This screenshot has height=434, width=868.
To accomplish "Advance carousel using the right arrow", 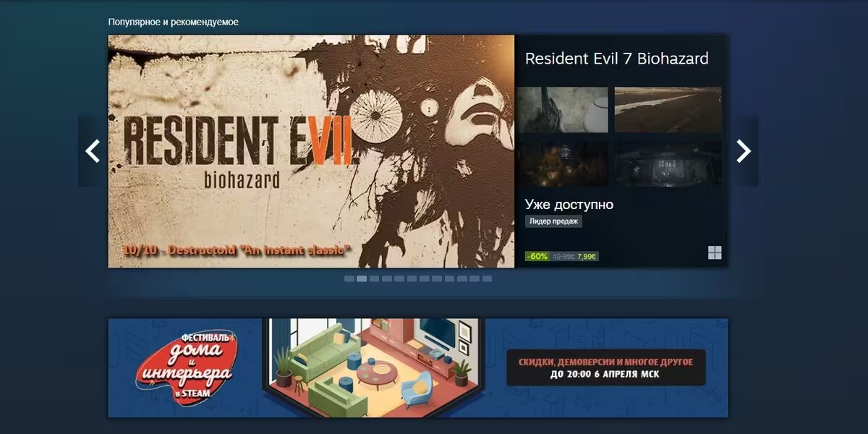I will coord(744,151).
